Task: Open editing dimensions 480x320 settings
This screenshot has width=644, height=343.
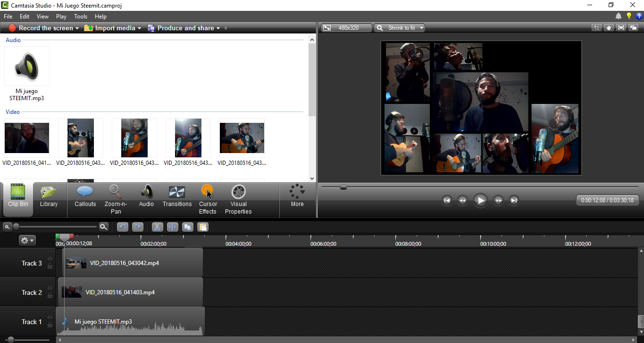Action: pyautogui.click(x=346, y=28)
